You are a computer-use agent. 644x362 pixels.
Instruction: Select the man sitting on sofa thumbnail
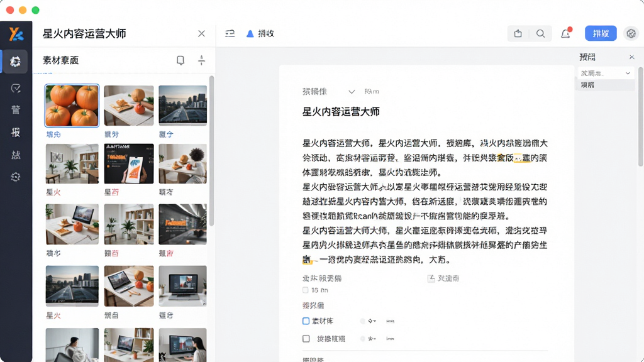pos(72,345)
